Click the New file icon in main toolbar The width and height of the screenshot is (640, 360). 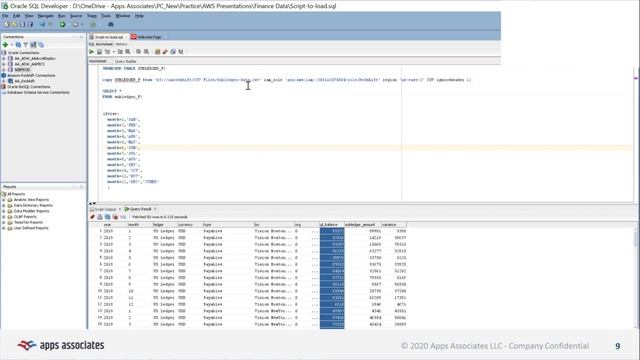click(6, 24)
